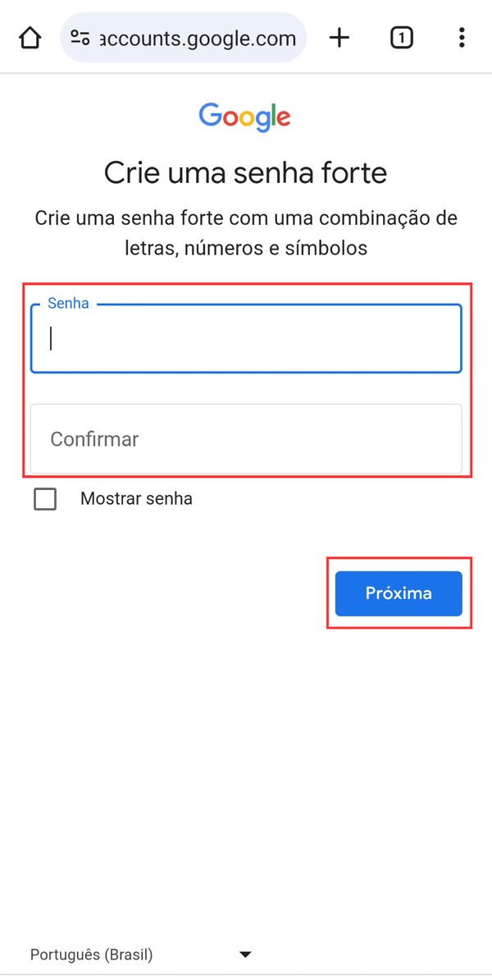Open a new tab with plus icon
The height and width of the screenshot is (980, 492).
(x=339, y=38)
